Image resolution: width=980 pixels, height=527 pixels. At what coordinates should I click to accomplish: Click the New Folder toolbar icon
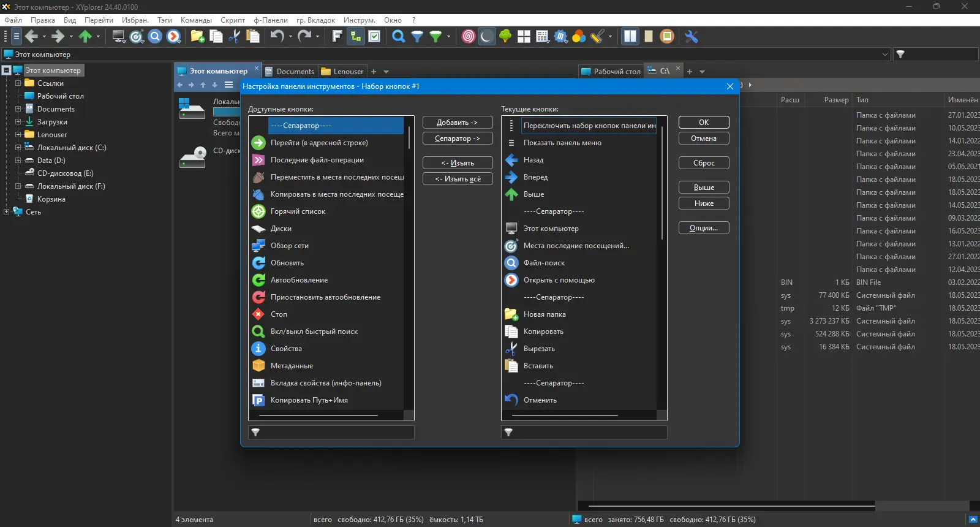197,37
